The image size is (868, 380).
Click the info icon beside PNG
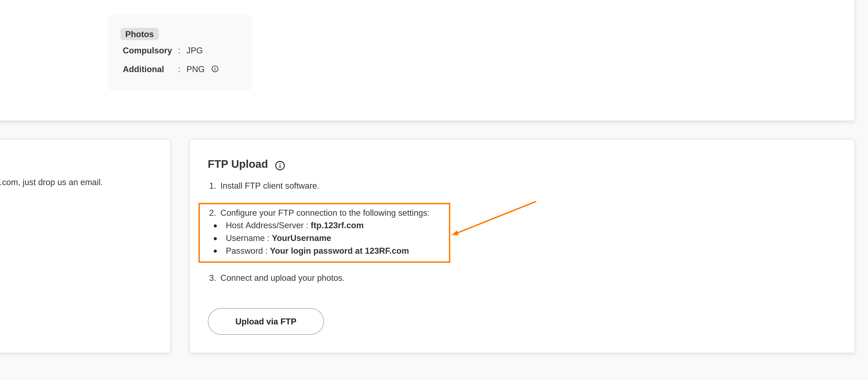pyautogui.click(x=215, y=69)
